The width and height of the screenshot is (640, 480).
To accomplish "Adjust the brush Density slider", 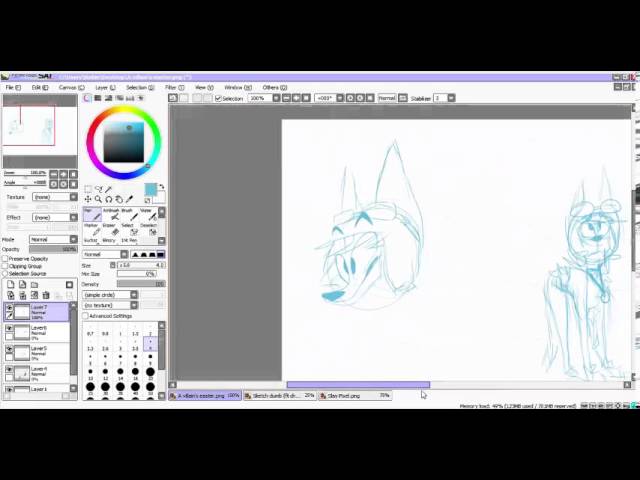I will pos(141,284).
